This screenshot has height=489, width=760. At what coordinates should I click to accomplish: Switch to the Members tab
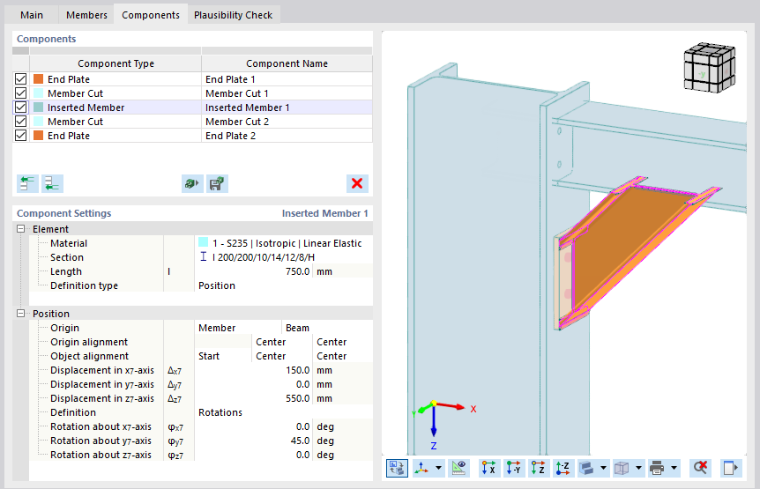[87, 15]
